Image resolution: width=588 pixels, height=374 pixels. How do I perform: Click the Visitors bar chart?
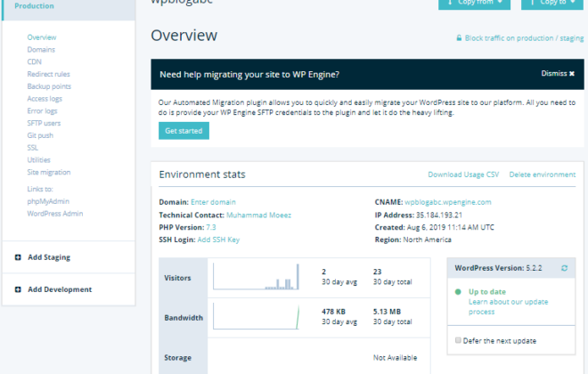click(256, 277)
